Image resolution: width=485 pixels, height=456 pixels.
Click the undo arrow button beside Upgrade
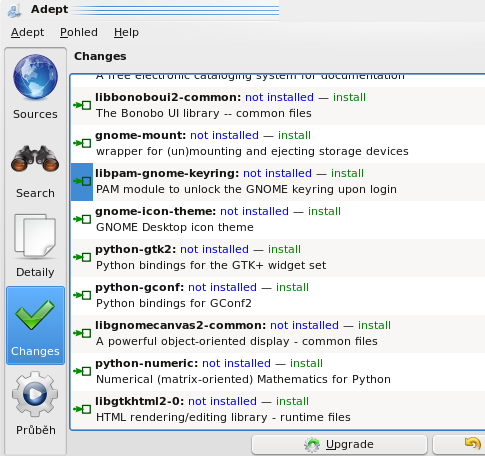click(x=459, y=444)
